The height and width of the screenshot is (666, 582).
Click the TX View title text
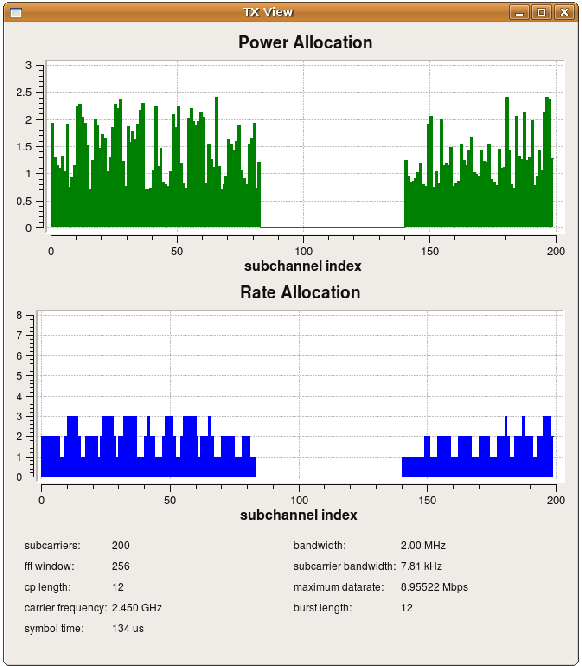pyautogui.click(x=268, y=12)
